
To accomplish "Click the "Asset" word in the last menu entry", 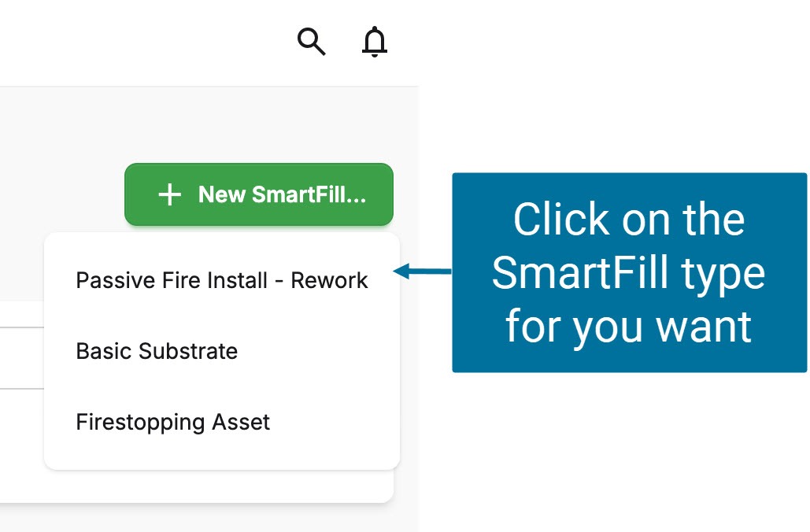I will 241,422.
